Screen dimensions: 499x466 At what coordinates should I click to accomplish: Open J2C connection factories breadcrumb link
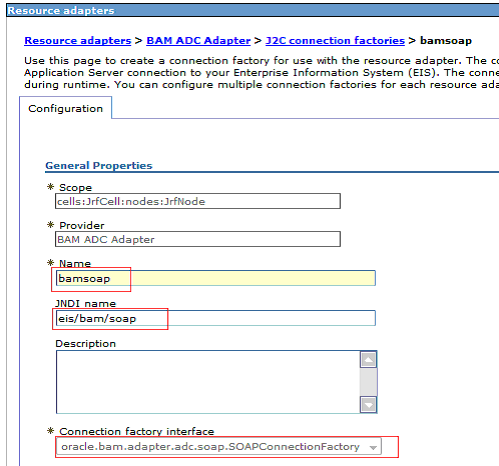[335, 41]
